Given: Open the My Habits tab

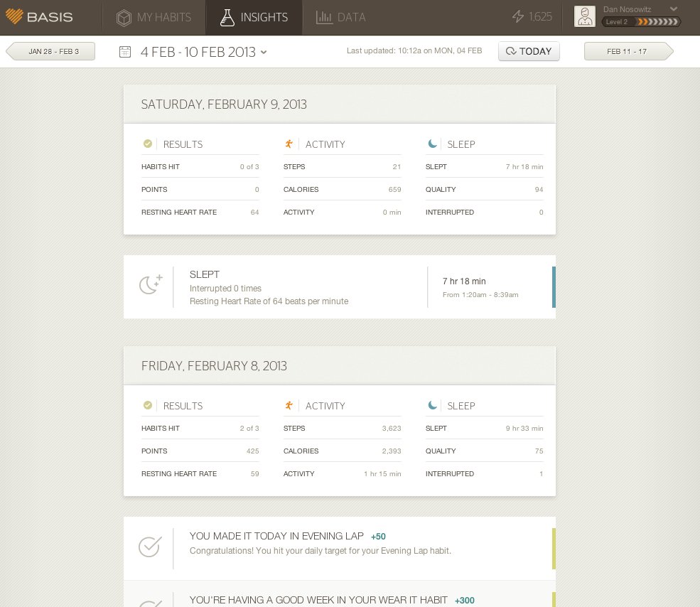Looking at the screenshot, I should [x=154, y=17].
